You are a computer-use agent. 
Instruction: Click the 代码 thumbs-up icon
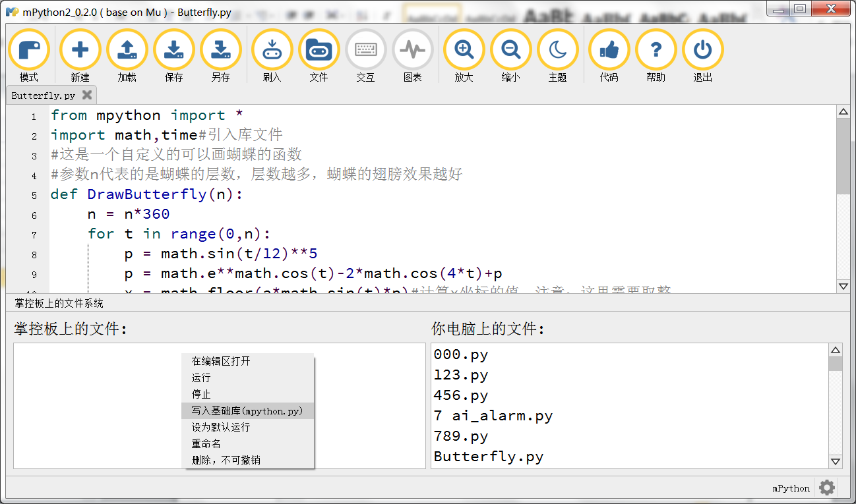609,50
